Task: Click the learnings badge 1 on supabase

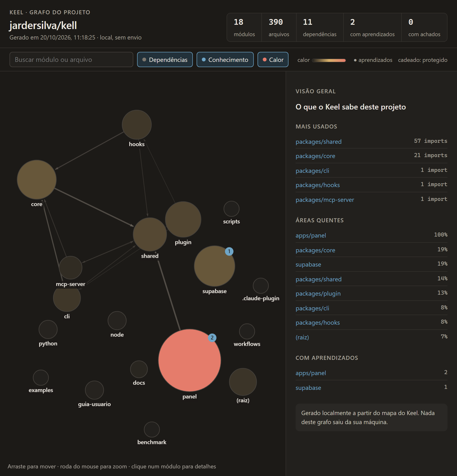Action: coord(229,251)
